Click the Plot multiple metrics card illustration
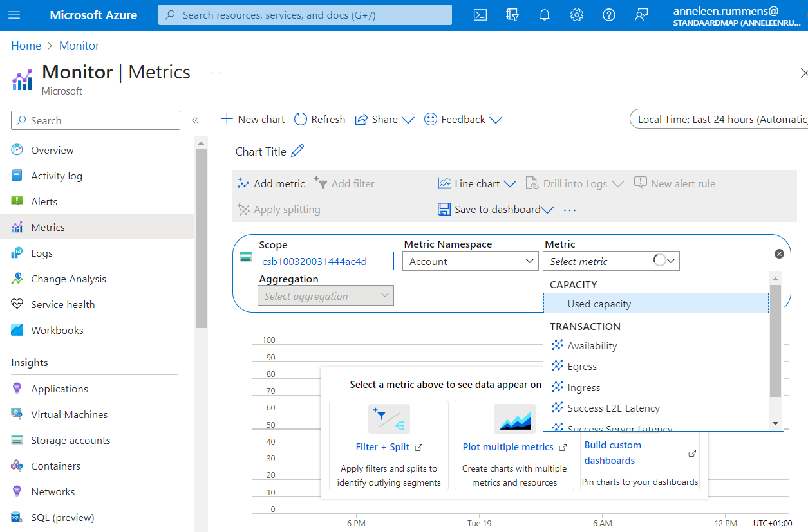Screen dimensions: 808x532 pyautogui.click(x=514, y=419)
